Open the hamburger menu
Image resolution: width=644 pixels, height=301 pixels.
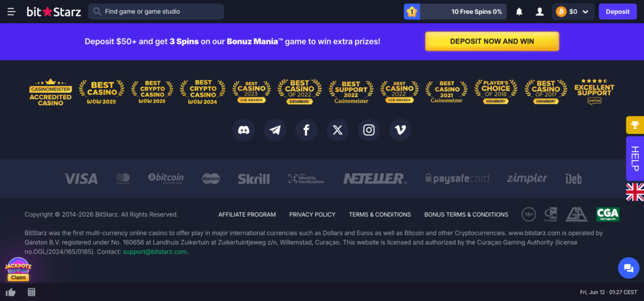(11, 12)
